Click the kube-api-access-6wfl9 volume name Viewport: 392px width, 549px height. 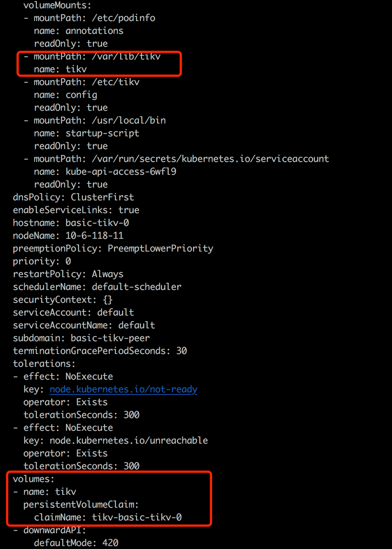[x=121, y=172]
